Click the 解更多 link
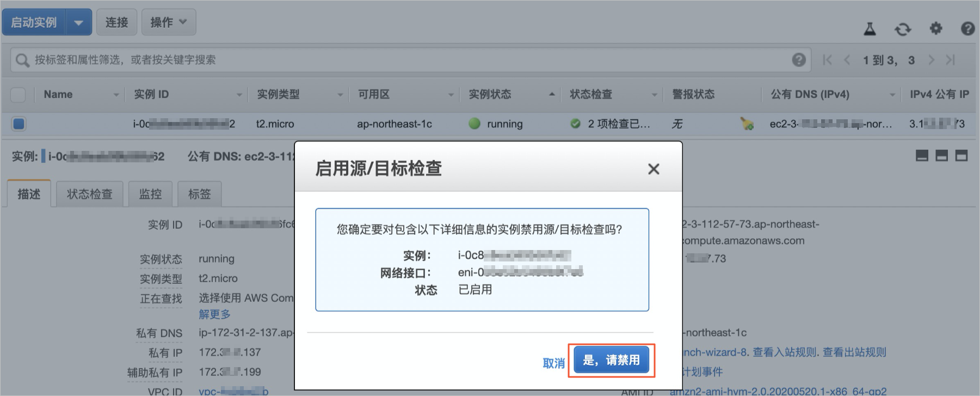 (214, 314)
